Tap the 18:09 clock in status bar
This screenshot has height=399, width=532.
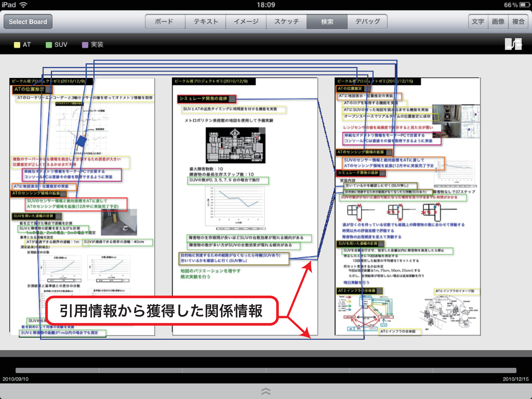[266, 5]
